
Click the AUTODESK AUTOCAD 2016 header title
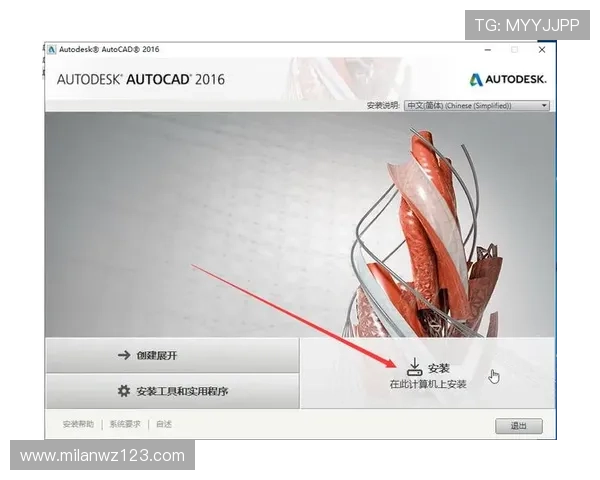(140, 79)
